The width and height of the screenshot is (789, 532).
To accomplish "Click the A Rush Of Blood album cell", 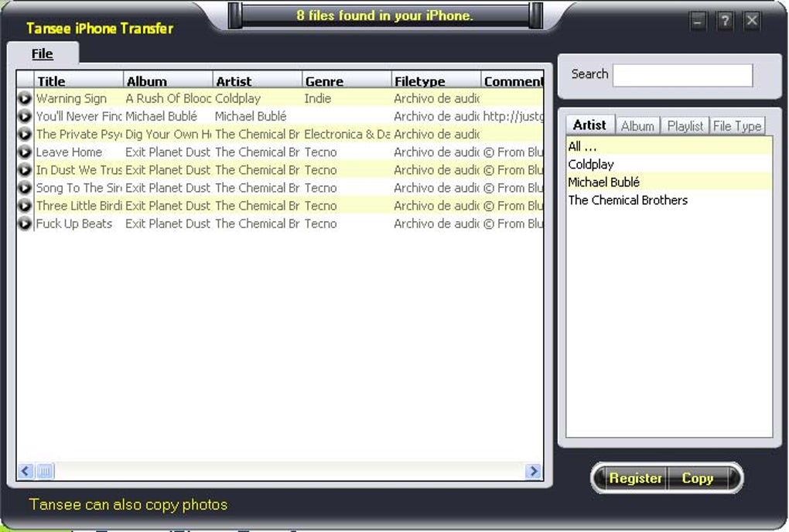I will pyautogui.click(x=168, y=98).
